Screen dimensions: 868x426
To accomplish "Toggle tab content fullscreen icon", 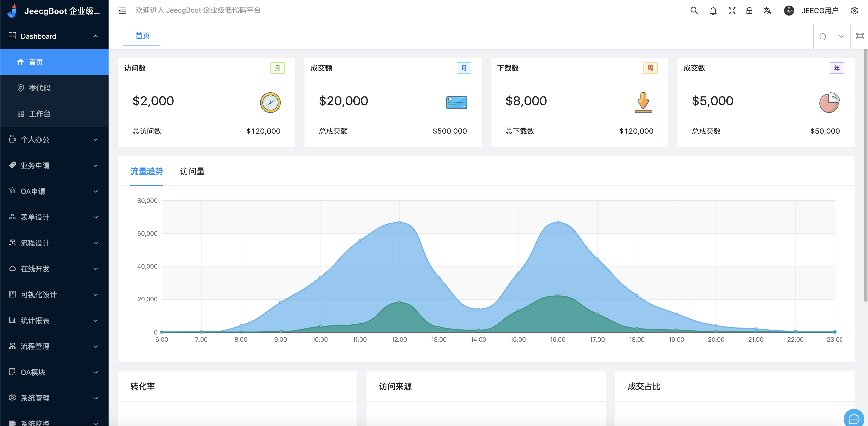I will click(859, 36).
